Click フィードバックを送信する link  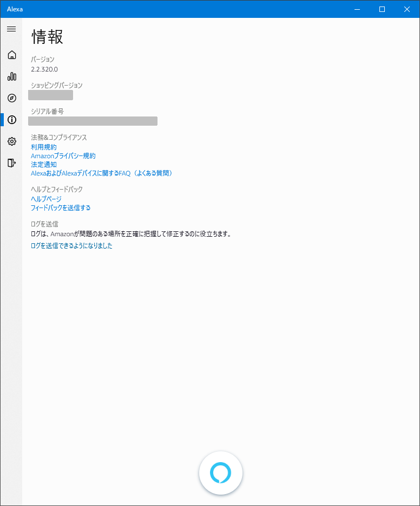61,208
